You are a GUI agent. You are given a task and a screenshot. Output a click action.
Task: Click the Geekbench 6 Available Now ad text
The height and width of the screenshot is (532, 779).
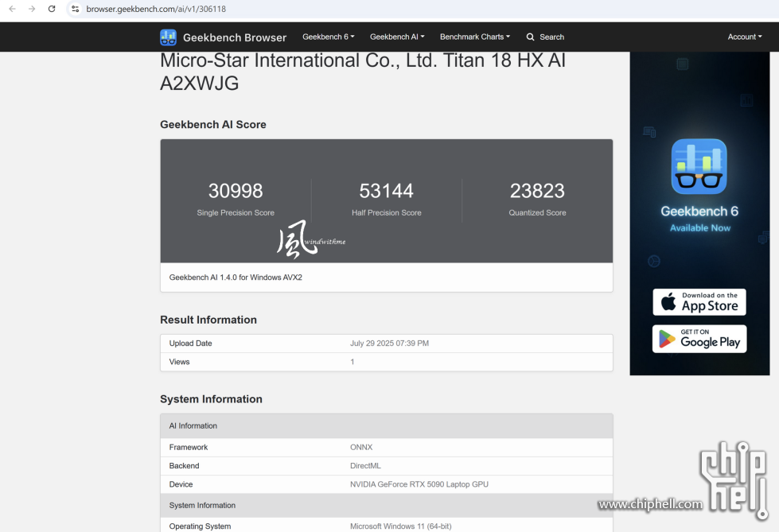coord(699,219)
